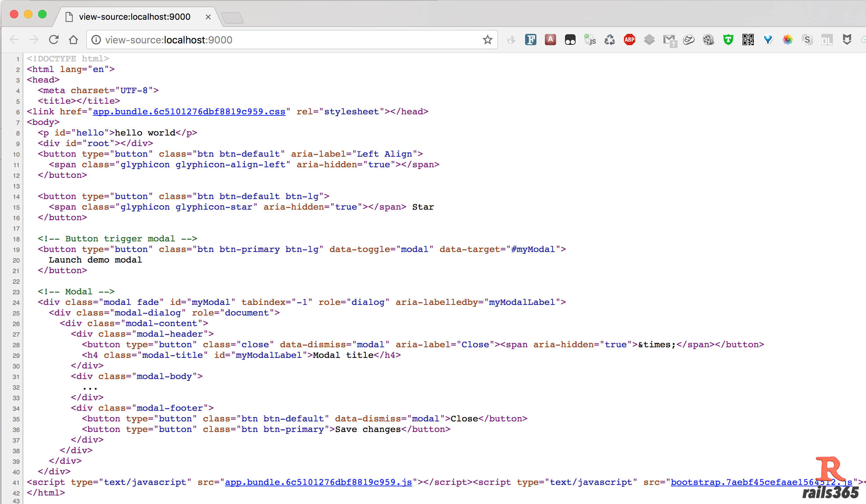This screenshot has height=504, width=866.
Task: Open a new browser tab
Action: pos(232,17)
